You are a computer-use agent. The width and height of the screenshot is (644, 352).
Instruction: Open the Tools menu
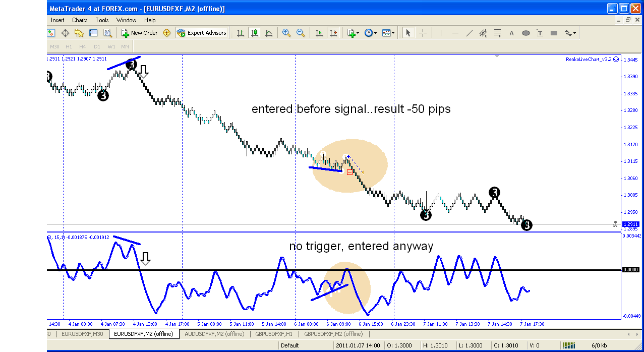tap(102, 20)
